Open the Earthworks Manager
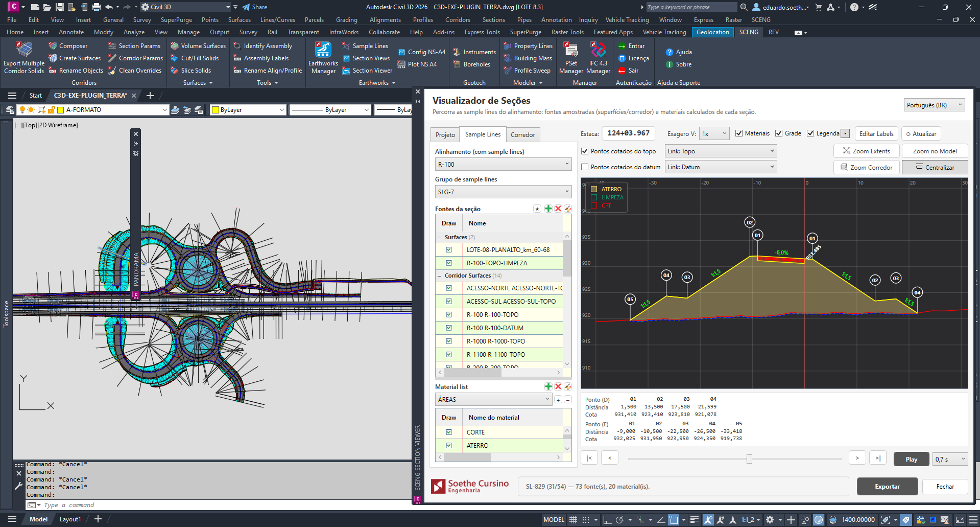This screenshot has height=527, width=980. (x=323, y=58)
